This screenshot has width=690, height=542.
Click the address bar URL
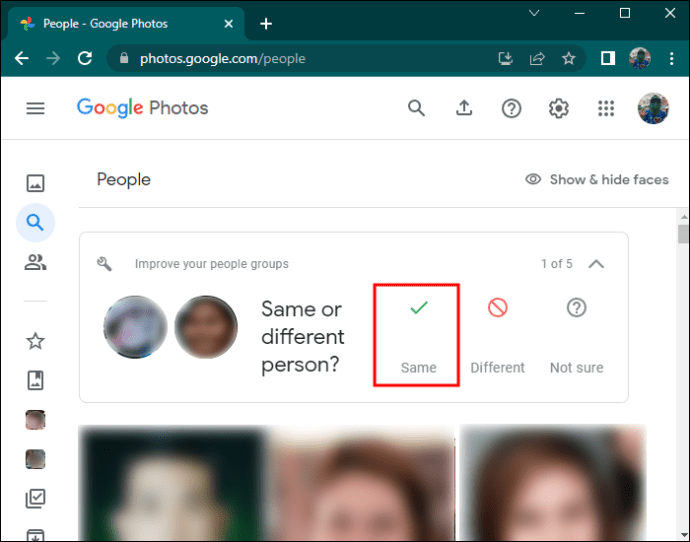click(x=222, y=59)
